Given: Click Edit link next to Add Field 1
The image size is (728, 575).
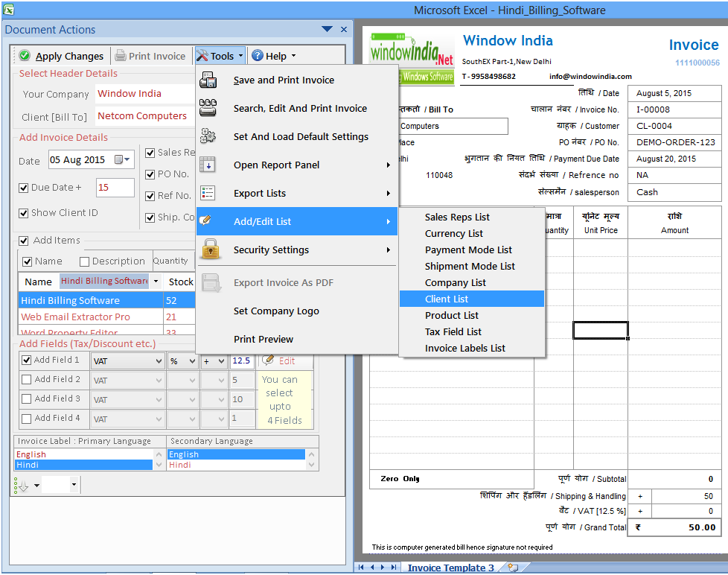Looking at the screenshot, I should click(287, 361).
